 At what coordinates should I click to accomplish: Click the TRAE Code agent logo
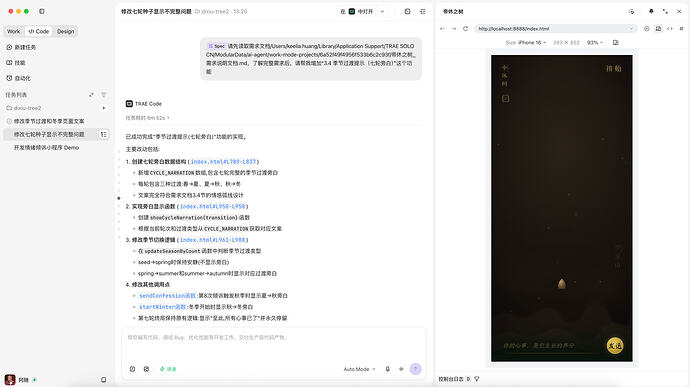click(x=129, y=103)
